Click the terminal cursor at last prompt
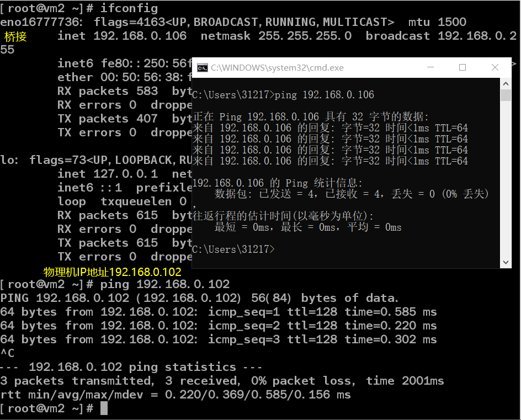521x420 pixels. (x=104, y=408)
